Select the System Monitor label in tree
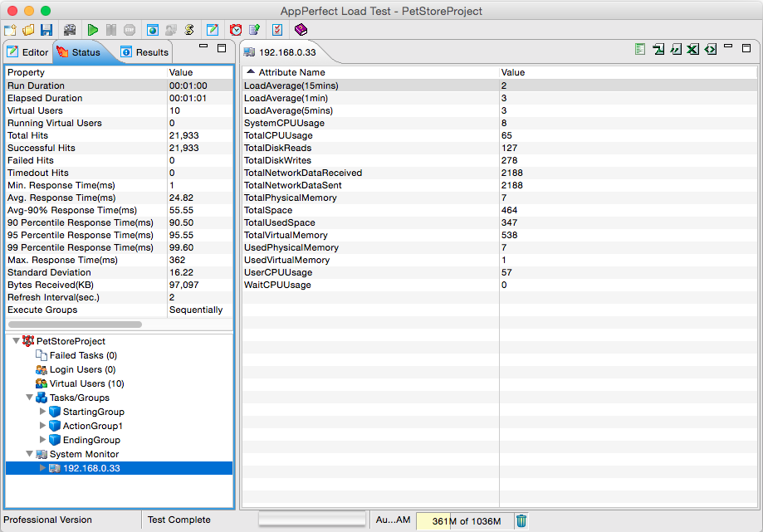 84,454
